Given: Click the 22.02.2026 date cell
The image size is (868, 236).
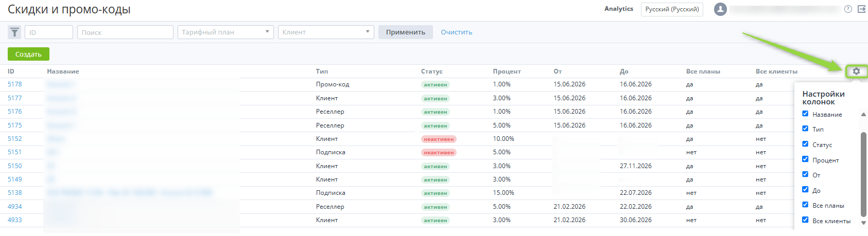Looking at the screenshot, I should pyautogui.click(x=636, y=207).
